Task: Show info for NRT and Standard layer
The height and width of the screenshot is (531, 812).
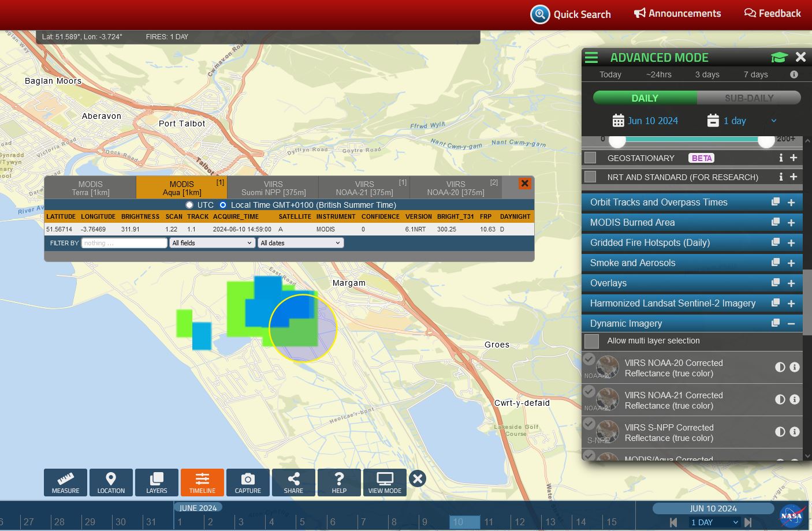Action: (x=781, y=177)
